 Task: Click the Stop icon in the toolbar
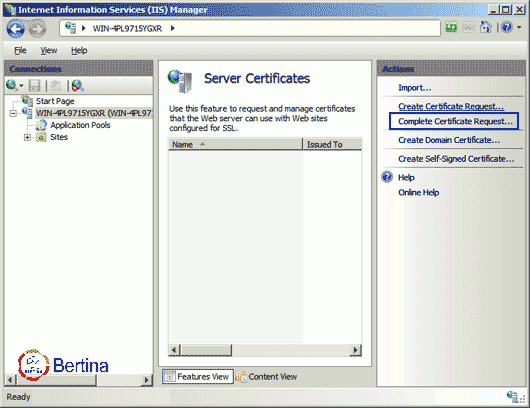(468, 27)
